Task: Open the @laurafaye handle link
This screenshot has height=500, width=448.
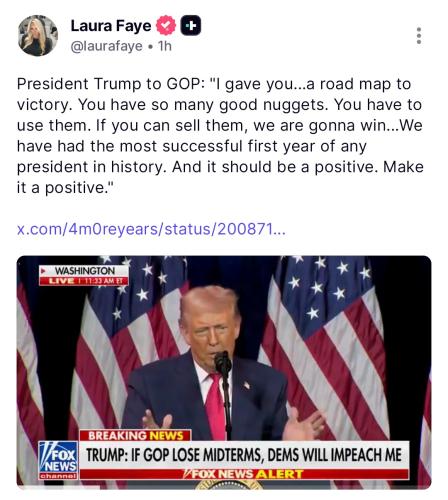Action: [106, 46]
